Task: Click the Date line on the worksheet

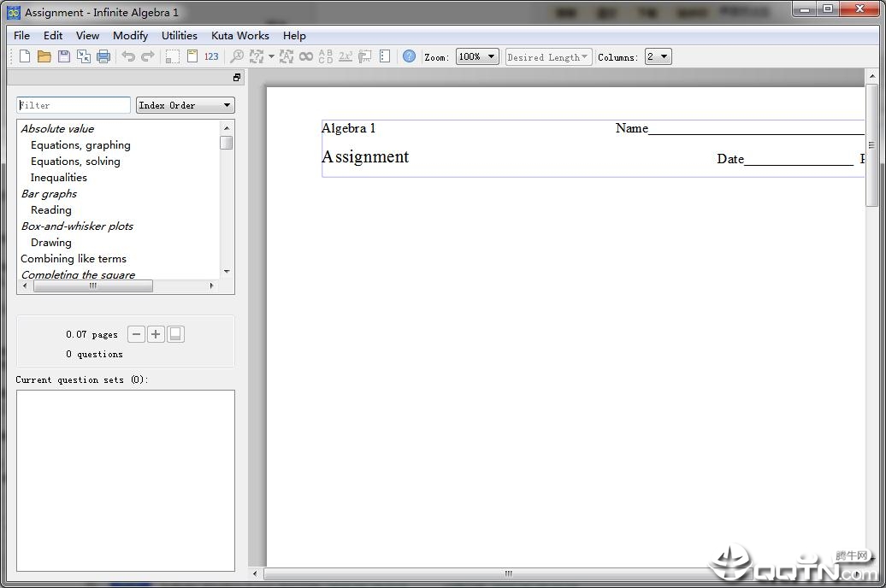Action: coord(785,159)
